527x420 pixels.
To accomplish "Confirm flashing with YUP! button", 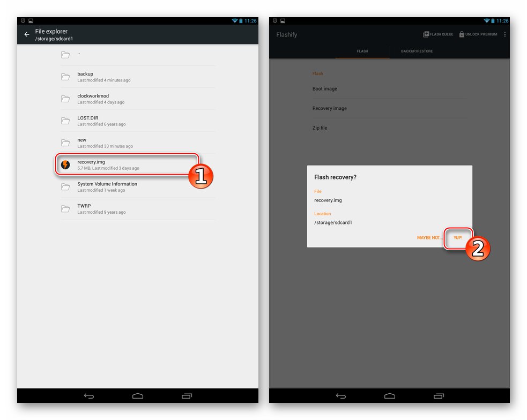I will click(x=458, y=237).
